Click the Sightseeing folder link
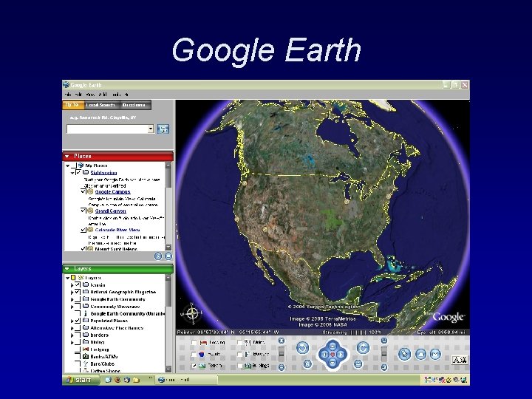The height and width of the screenshot is (399, 532). click(103, 173)
